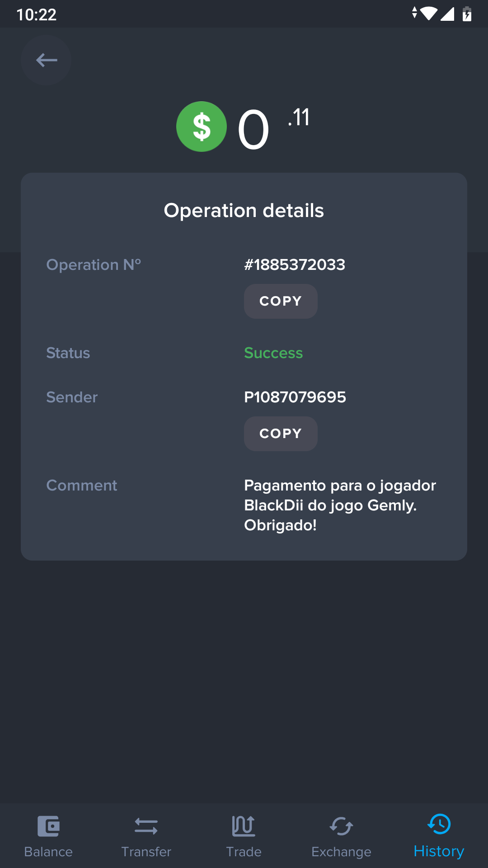Screen dimensions: 488x868
Task: Tap the battery status icon
Action: click(467, 14)
